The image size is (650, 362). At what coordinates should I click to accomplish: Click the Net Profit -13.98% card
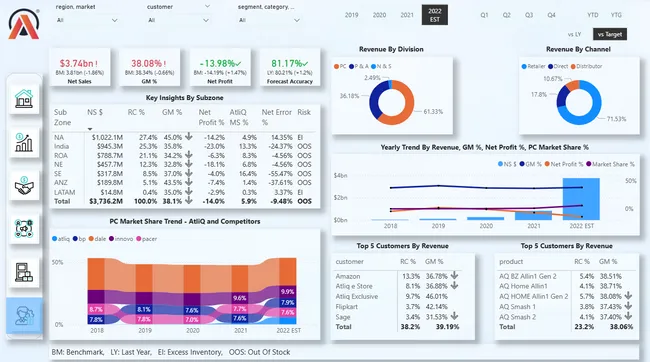(x=220, y=67)
